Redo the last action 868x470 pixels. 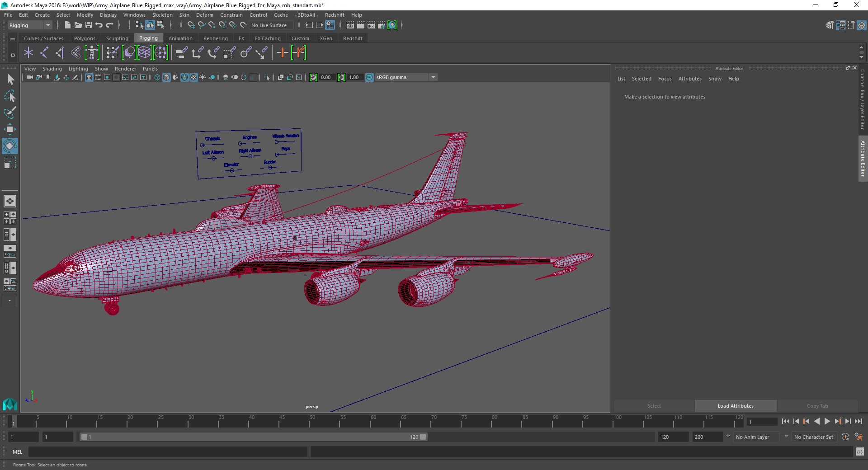(x=109, y=25)
